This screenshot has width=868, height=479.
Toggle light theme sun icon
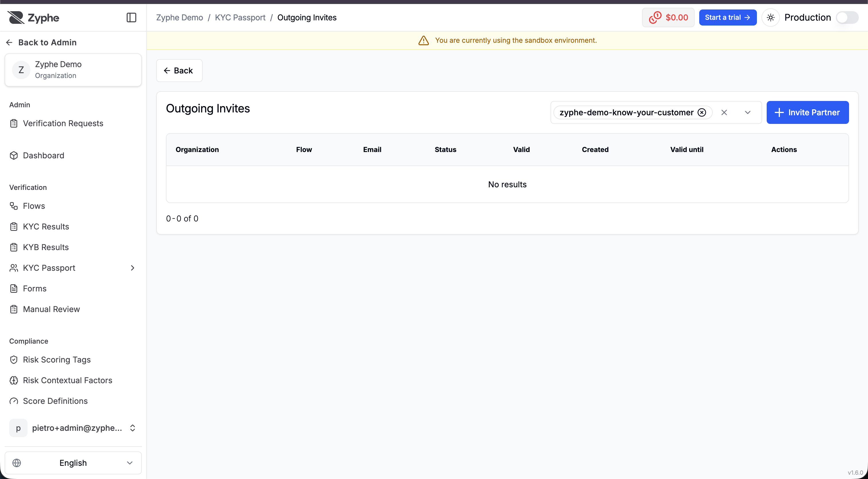click(771, 17)
